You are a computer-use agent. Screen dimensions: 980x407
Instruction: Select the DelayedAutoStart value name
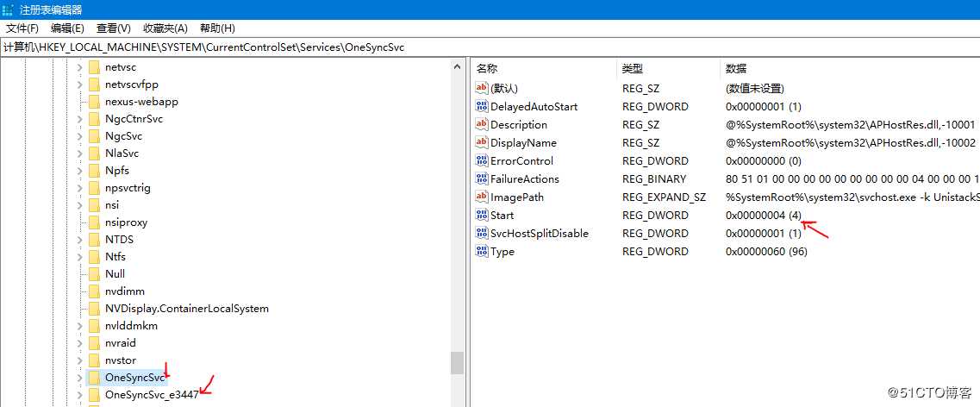(534, 106)
